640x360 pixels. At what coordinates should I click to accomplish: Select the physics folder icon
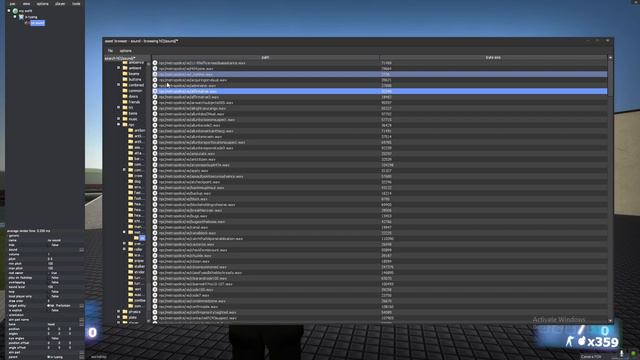coord(125,312)
